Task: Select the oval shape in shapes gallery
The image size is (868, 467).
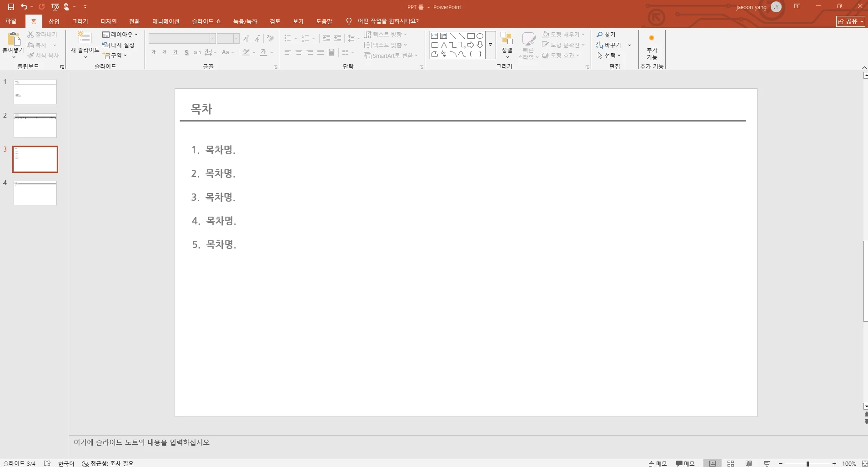Action: pos(480,36)
